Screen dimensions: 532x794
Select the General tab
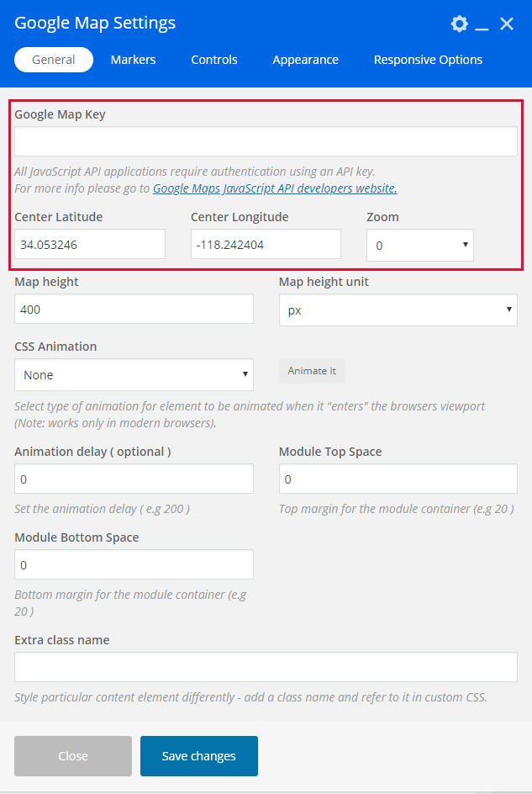(x=54, y=60)
